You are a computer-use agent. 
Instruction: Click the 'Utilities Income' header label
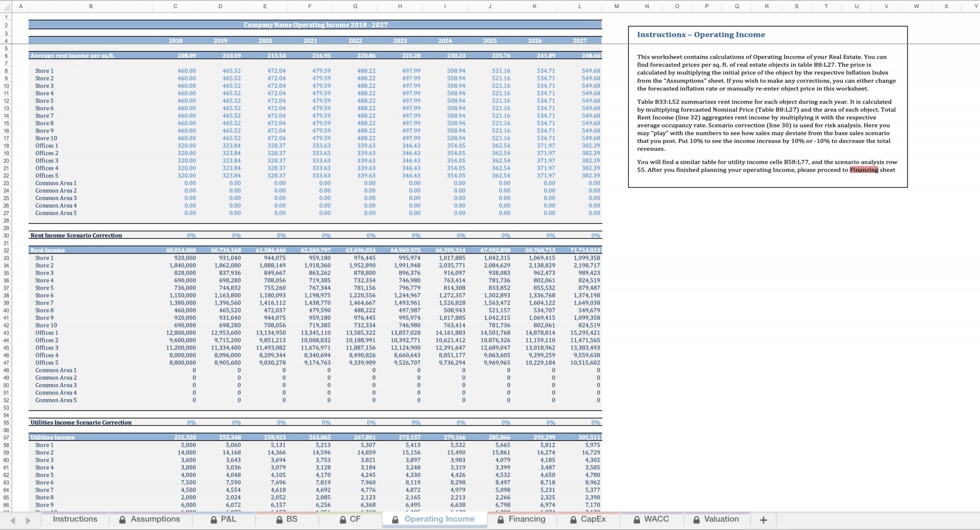[52, 438]
